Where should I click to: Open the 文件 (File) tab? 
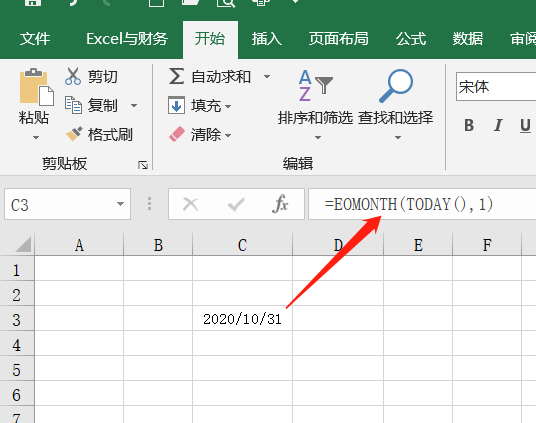pos(35,39)
